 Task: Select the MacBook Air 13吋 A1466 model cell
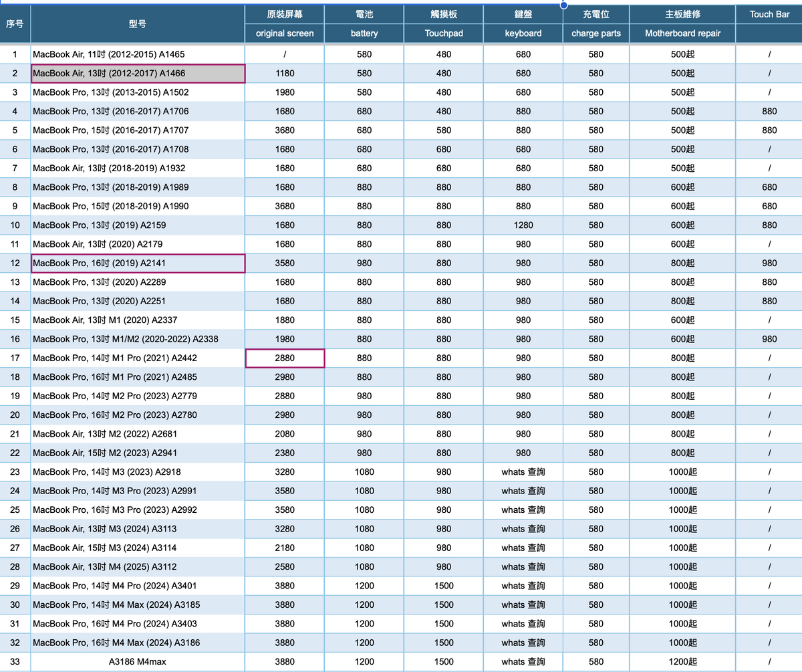138,74
